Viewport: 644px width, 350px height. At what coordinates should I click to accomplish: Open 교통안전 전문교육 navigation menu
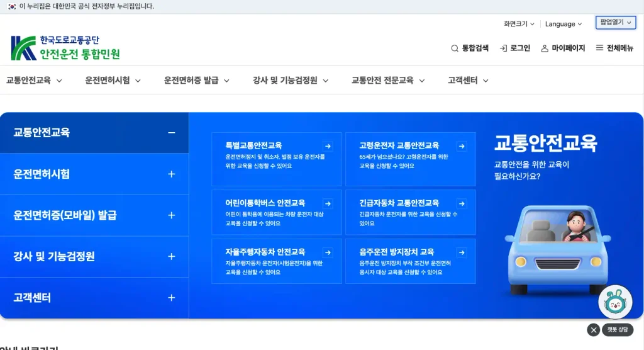tap(387, 80)
